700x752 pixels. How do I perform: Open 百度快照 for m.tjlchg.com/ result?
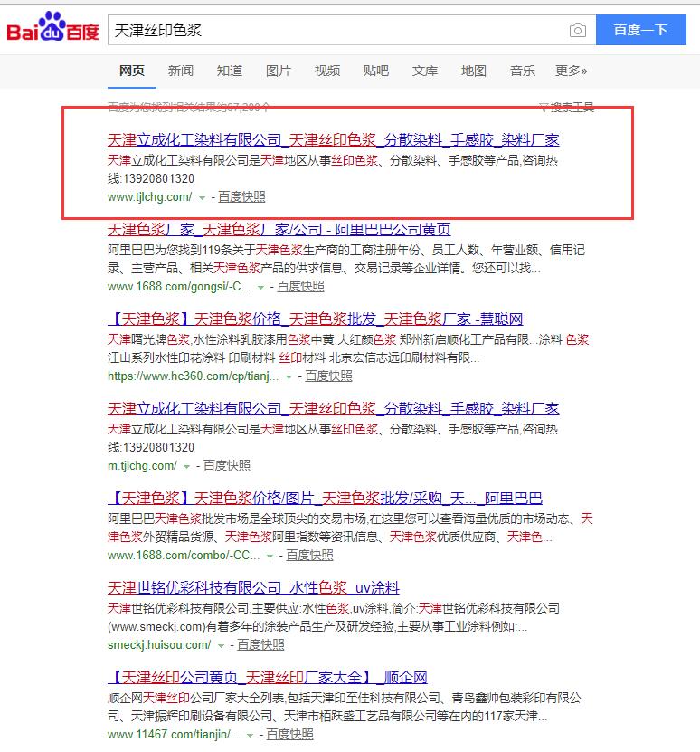click(x=227, y=465)
